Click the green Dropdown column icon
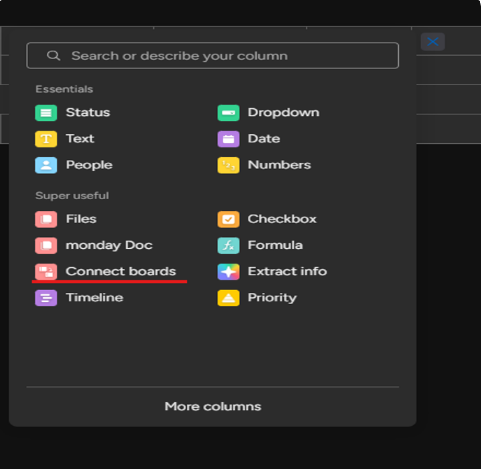This screenshot has width=481, height=469. [x=228, y=113]
